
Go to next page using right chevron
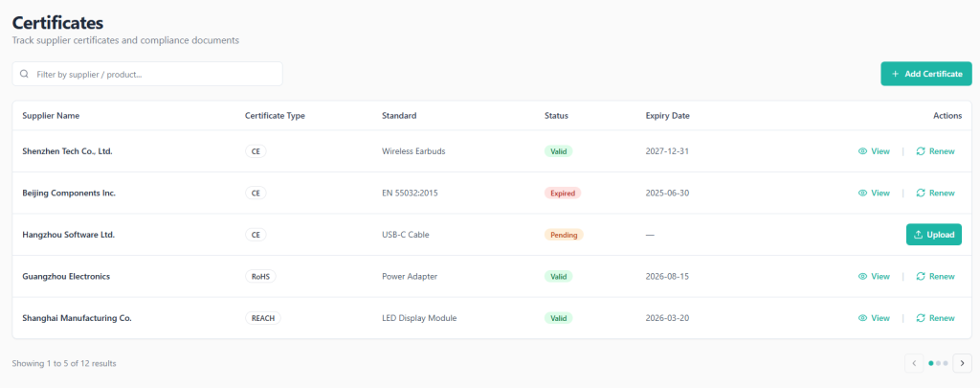coord(962,363)
